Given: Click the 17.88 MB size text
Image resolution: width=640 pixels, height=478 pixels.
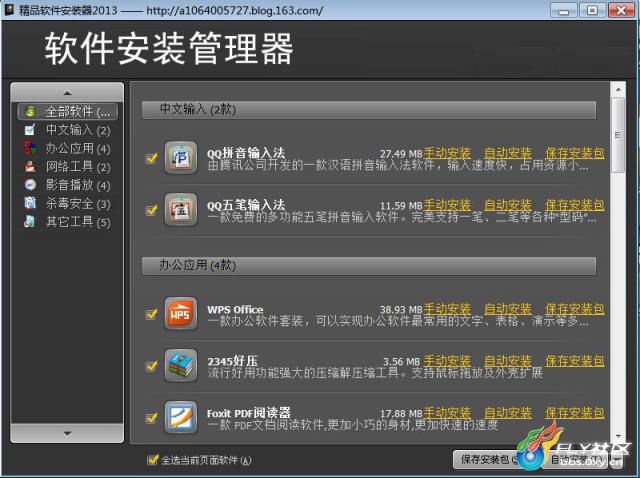Looking at the screenshot, I should click(x=401, y=414).
